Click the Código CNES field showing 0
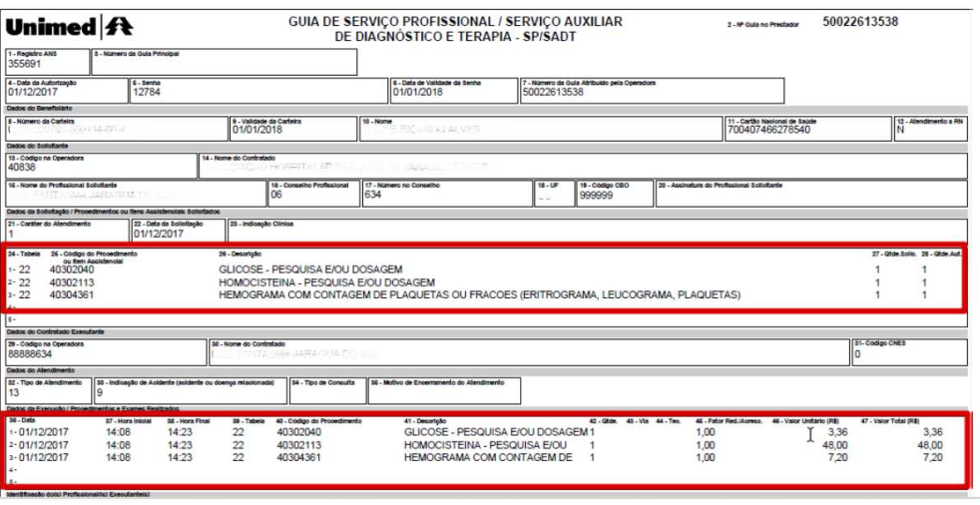Screen dimensions: 980x505 pos(910,353)
